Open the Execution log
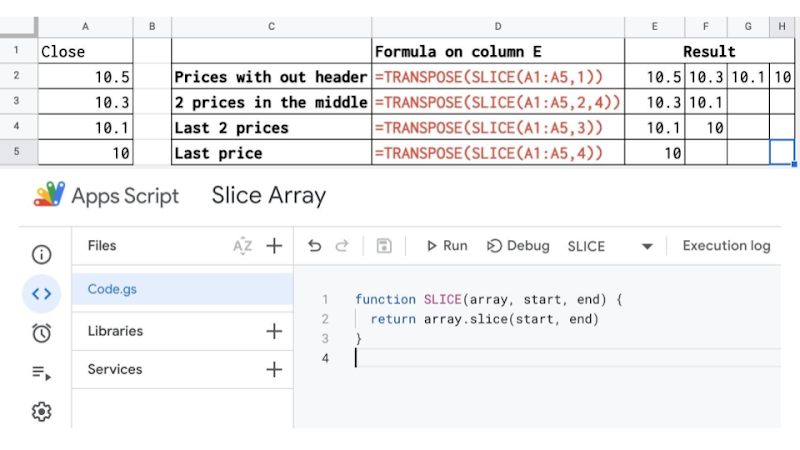The height and width of the screenshot is (450, 800). 726,246
